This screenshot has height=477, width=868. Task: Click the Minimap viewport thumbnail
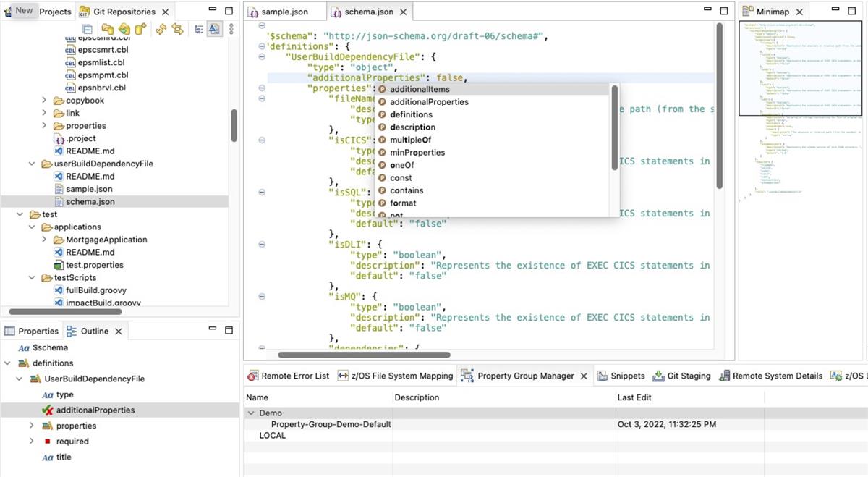coord(800,68)
